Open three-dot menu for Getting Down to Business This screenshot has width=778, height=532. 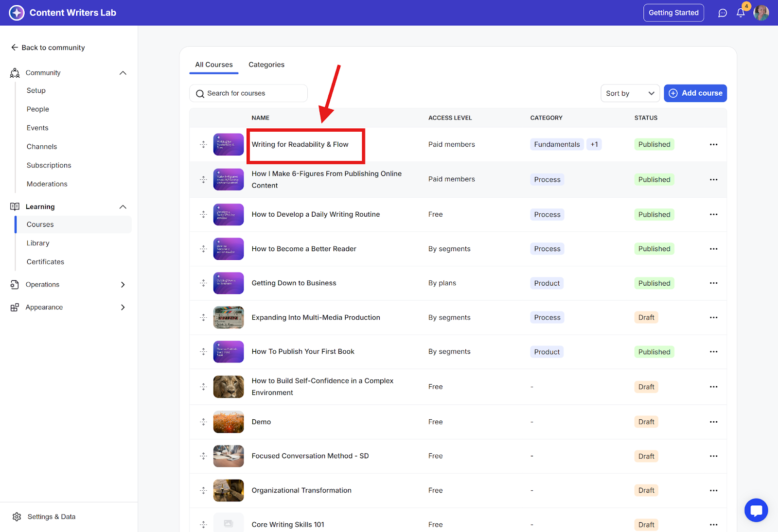(713, 283)
